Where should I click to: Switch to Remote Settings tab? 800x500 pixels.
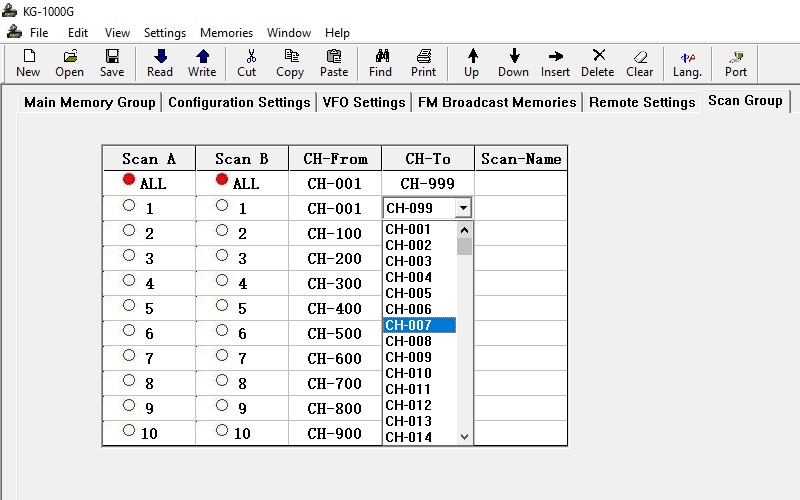click(x=642, y=102)
